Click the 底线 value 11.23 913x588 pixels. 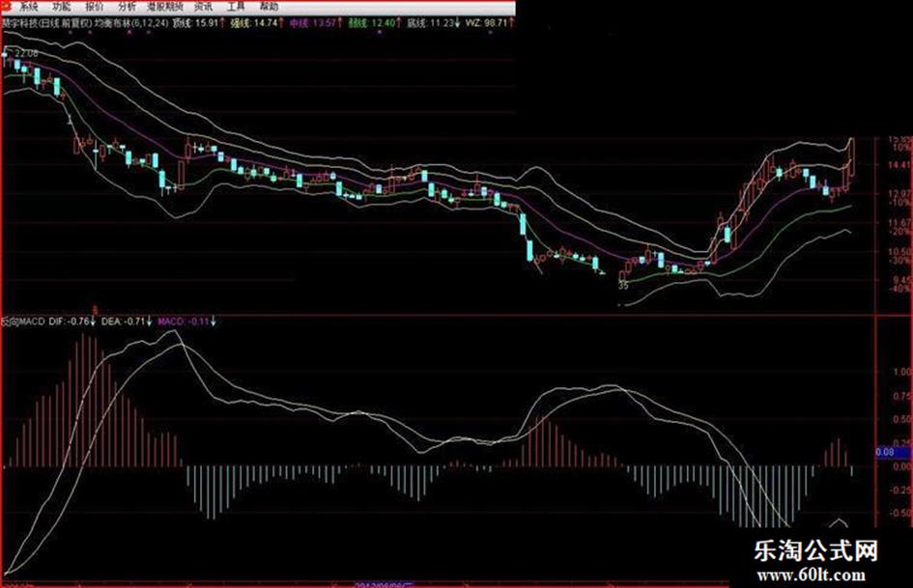pos(442,23)
